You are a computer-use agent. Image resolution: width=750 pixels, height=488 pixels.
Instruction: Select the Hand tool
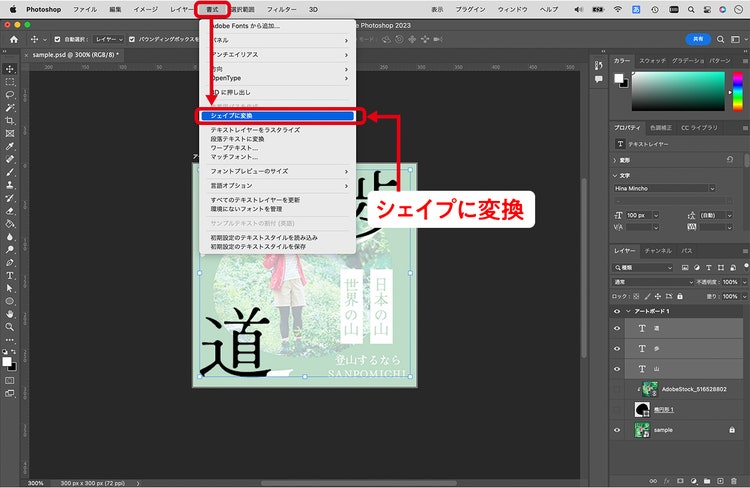point(10,314)
